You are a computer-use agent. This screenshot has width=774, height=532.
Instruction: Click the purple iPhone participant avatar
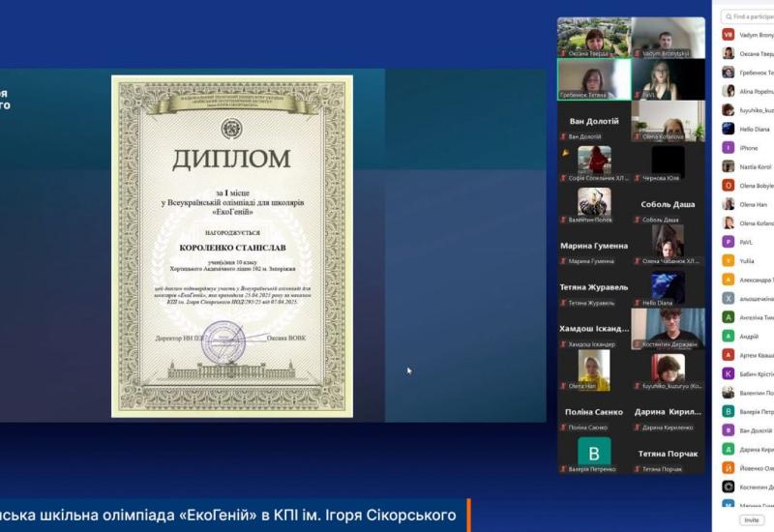(x=728, y=148)
